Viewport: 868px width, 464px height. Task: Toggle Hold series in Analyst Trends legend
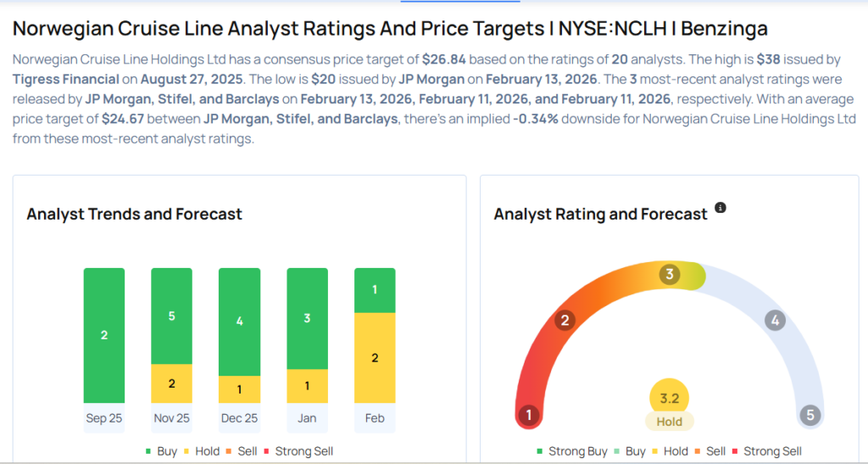coord(201,451)
